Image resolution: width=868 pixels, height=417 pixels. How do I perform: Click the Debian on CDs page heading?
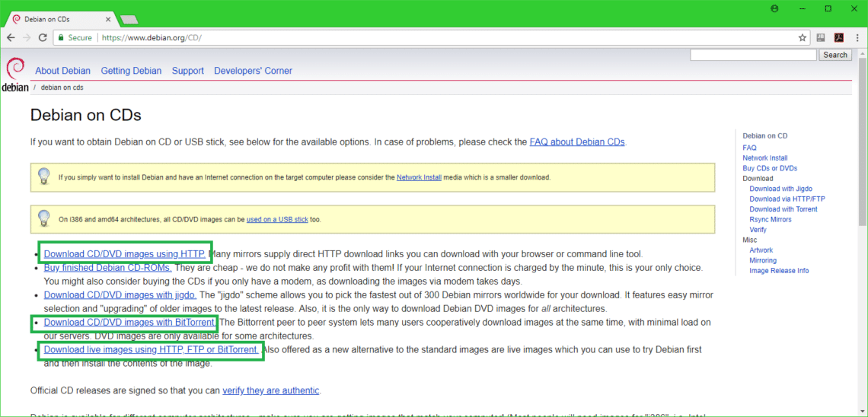[x=86, y=115]
